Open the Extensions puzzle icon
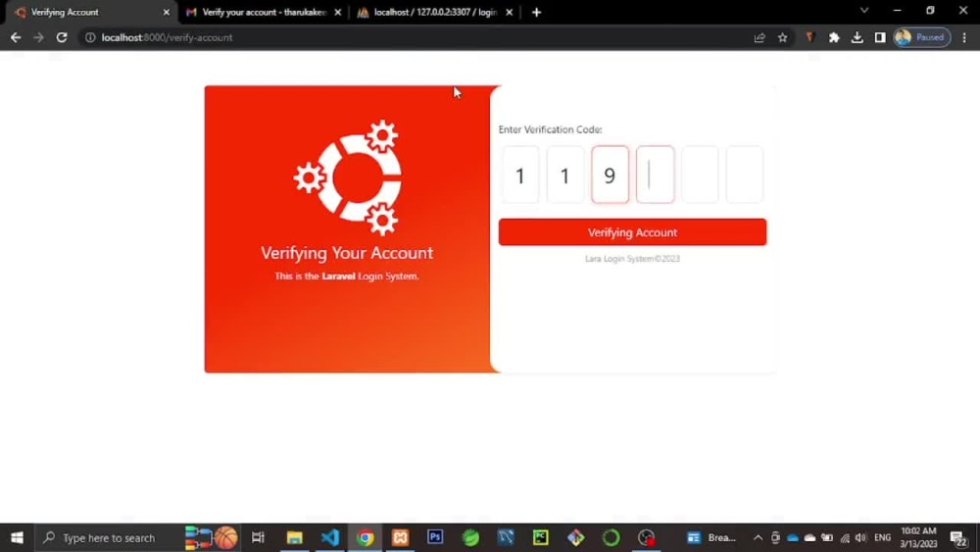 click(834, 37)
